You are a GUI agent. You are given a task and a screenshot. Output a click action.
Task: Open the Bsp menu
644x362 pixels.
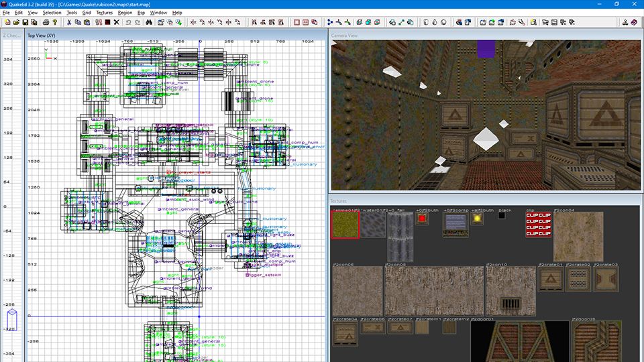pos(141,13)
